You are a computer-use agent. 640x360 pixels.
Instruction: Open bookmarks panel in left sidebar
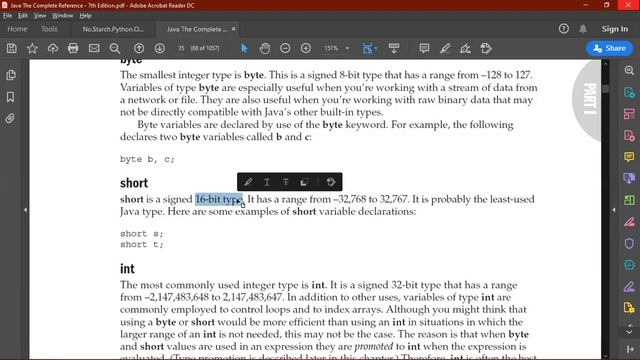tap(11, 97)
